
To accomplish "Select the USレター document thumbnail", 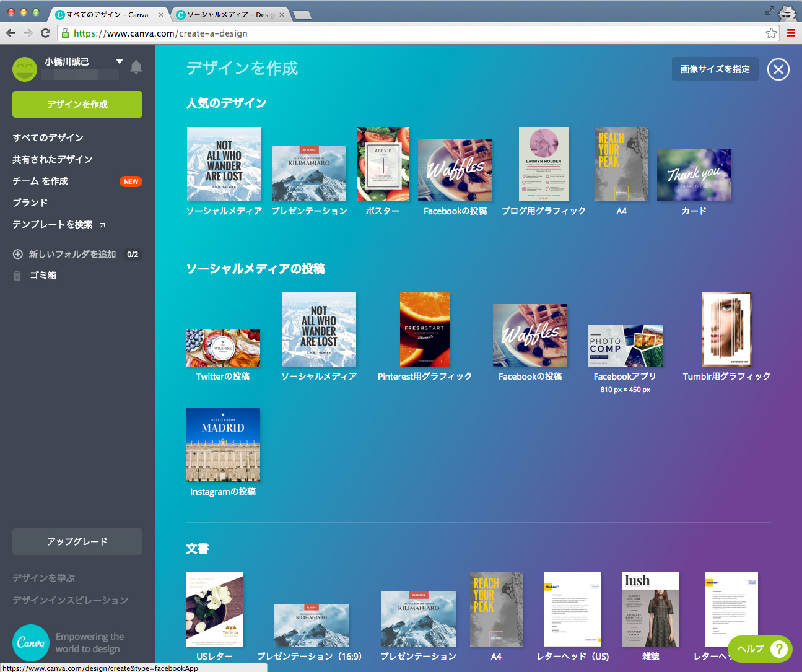I will pos(214,609).
